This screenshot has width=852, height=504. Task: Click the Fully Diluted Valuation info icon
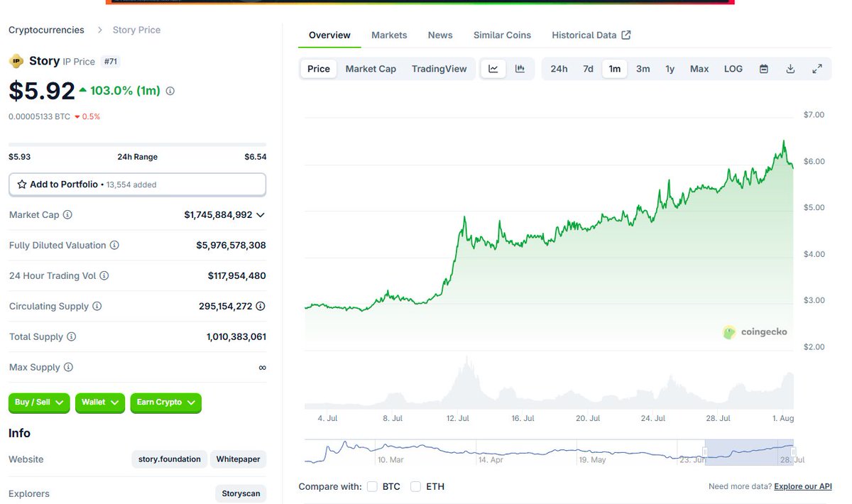pos(114,245)
